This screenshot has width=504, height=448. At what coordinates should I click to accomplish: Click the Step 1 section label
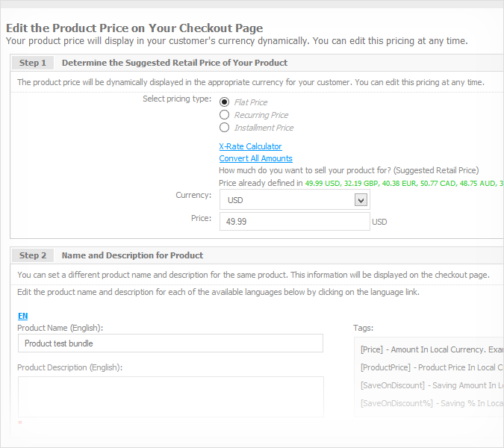click(33, 63)
